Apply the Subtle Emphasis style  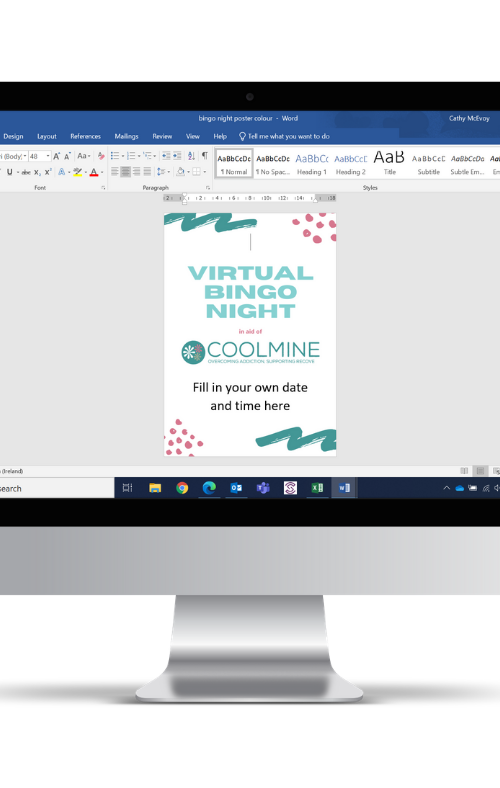pyautogui.click(x=467, y=164)
